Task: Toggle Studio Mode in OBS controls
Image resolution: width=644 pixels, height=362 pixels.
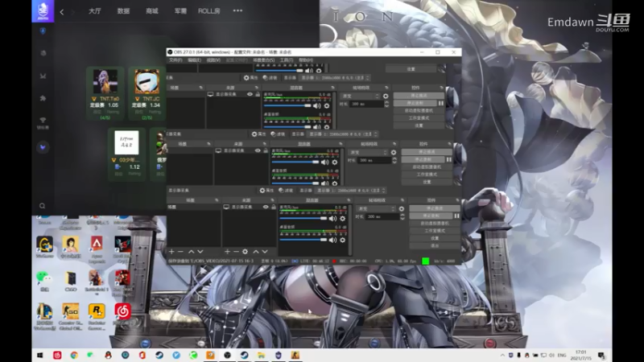Action: [x=435, y=231]
